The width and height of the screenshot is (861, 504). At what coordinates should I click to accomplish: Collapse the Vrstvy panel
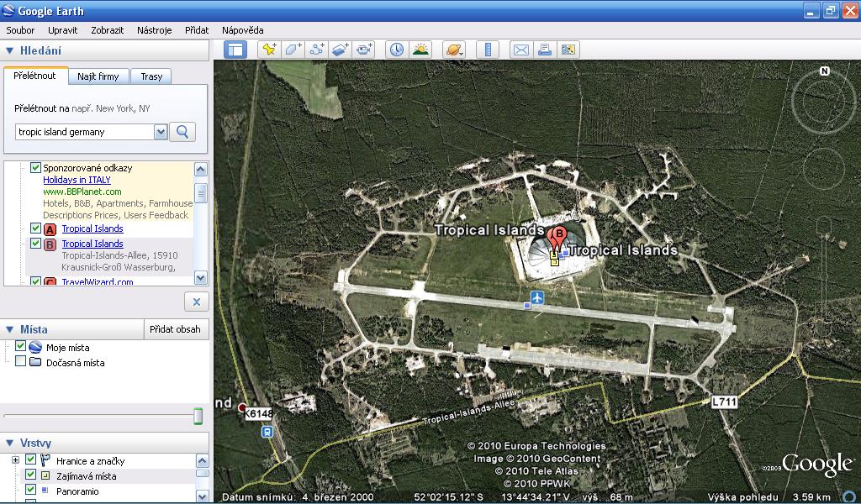point(9,444)
